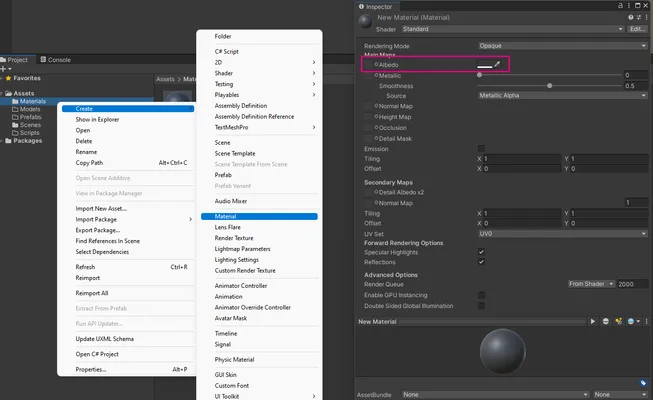Viewport: 653px width, 400px height.
Task: Open the AssetBundle variant dropdown
Action: tap(620, 394)
